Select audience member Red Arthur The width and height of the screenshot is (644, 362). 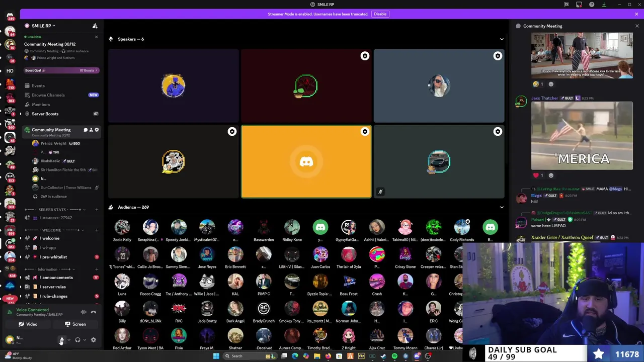click(122, 338)
